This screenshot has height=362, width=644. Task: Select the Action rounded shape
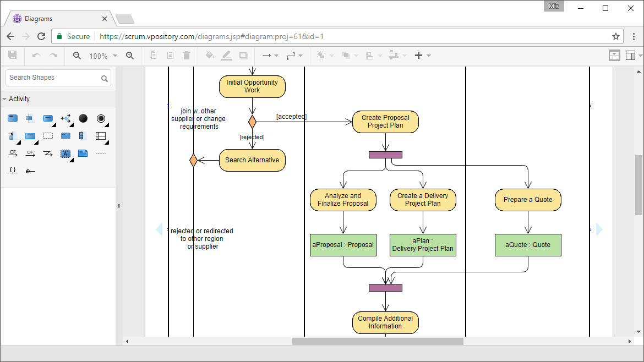(x=48, y=118)
